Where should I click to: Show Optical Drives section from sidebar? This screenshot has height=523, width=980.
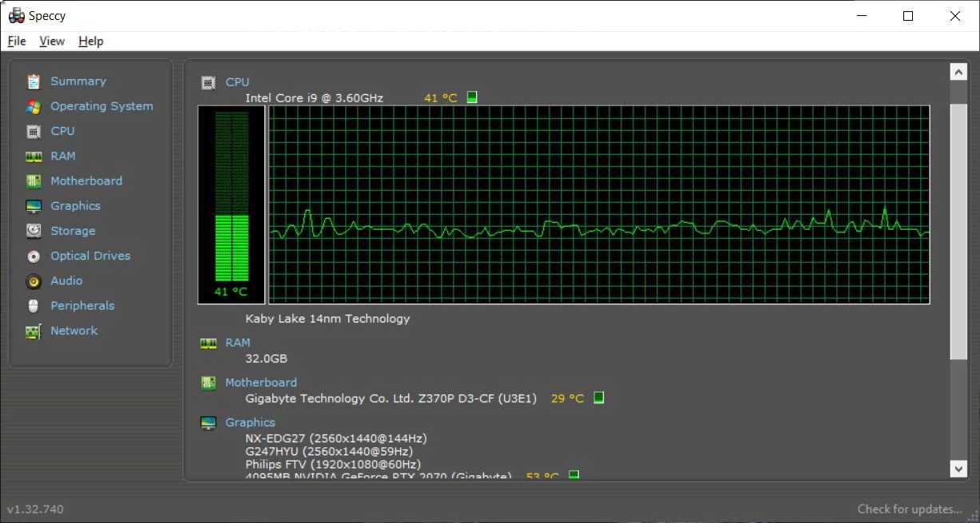point(90,256)
